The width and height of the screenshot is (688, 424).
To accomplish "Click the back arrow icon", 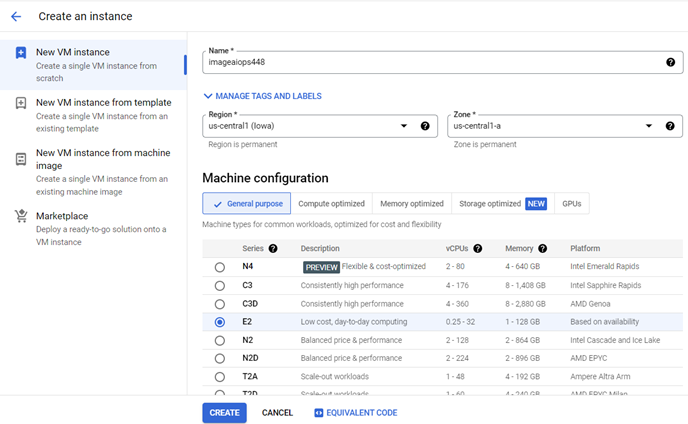I will (x=16, y=17).
